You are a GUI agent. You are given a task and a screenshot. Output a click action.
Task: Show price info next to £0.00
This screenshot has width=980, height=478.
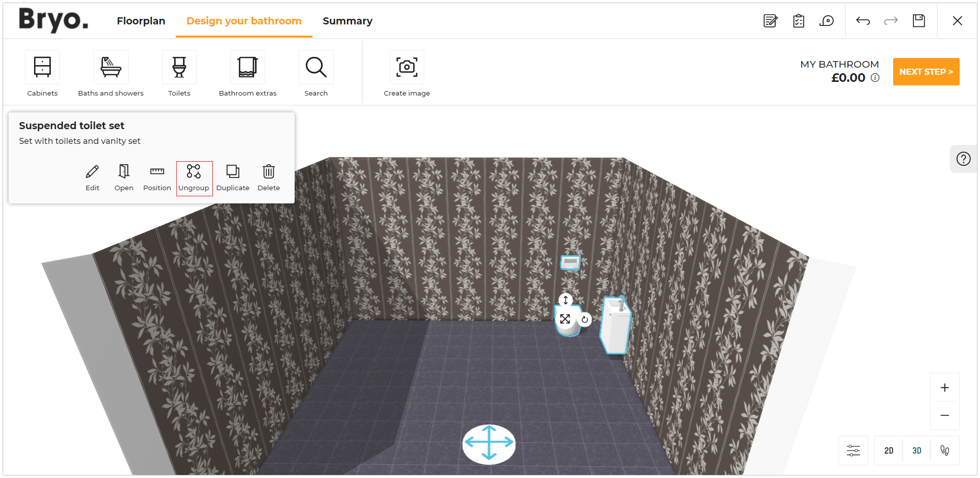point(875,78)
